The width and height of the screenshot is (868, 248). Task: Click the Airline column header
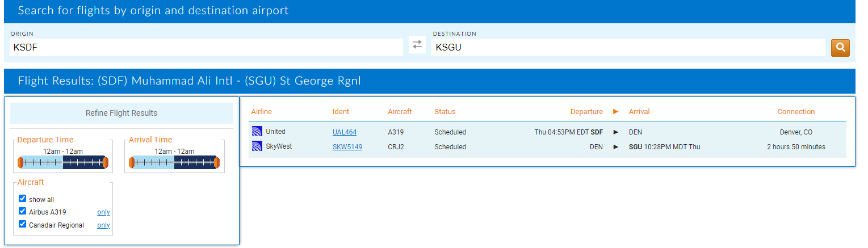coord(261,112)
